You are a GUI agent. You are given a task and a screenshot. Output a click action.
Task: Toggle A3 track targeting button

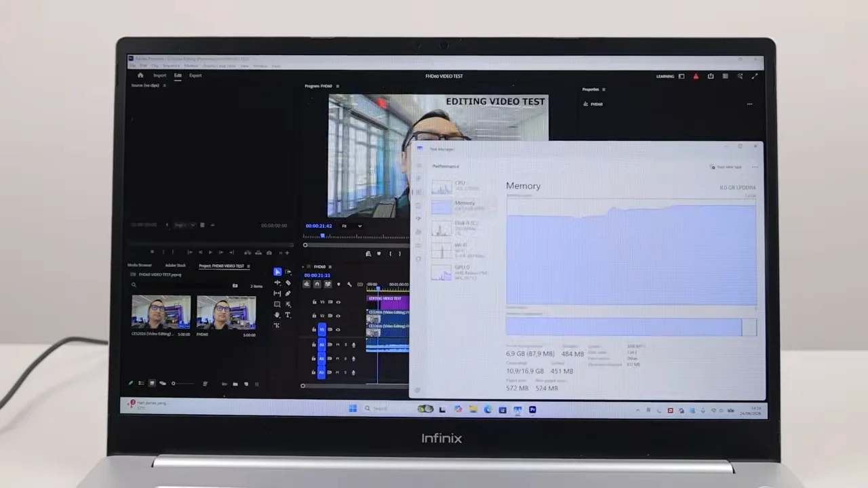coord(321,372)
